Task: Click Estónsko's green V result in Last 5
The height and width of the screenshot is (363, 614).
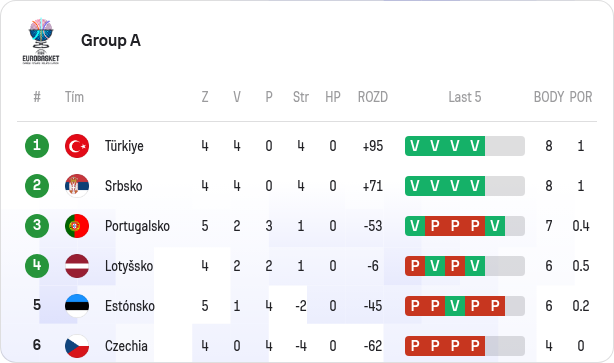Action: pos(455,306)
